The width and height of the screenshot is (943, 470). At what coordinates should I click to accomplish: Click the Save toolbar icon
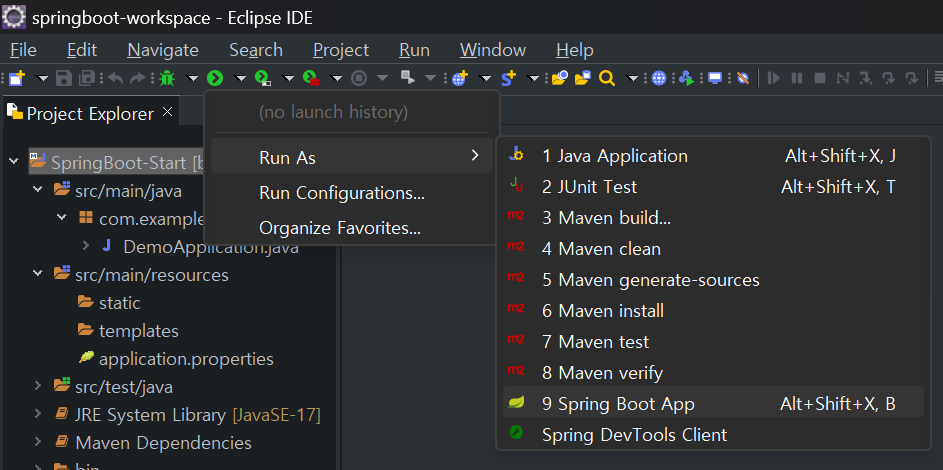(x=64, y=78)
